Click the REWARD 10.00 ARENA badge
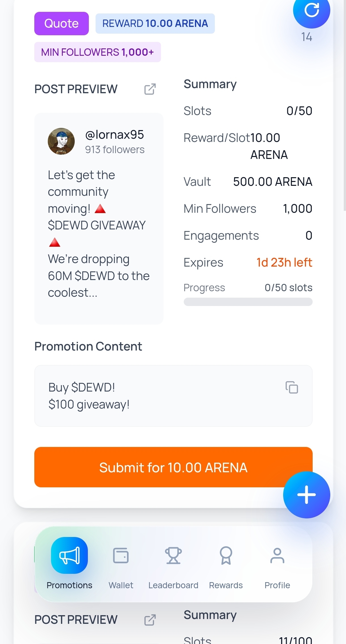Viewport: 346px width, 644px height. [155, 23]
